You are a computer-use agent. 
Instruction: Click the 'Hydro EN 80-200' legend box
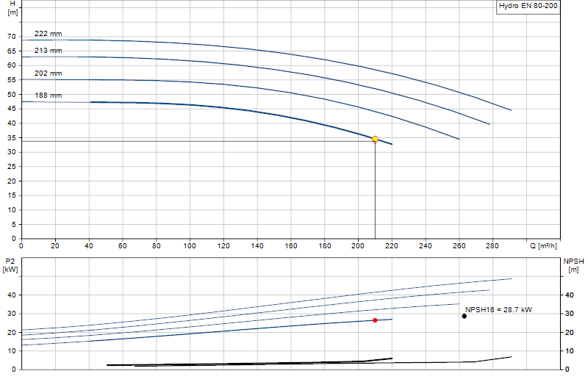coord(528,7)
